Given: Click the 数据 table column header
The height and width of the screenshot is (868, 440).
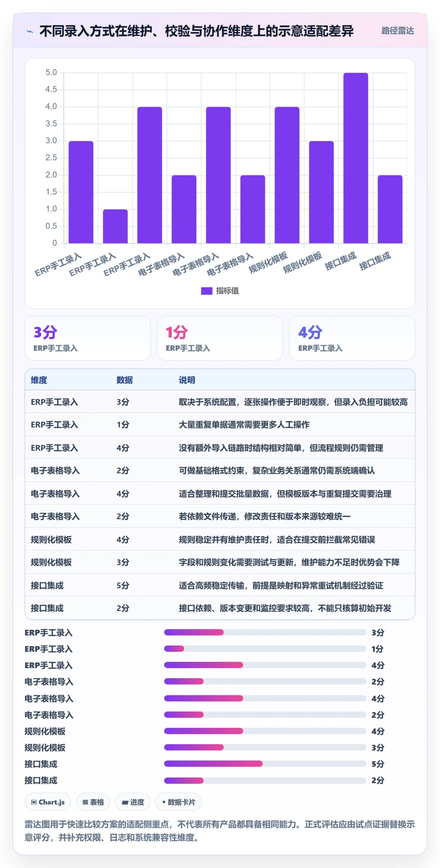Looking at the screenshot, I should coord(124,380).
